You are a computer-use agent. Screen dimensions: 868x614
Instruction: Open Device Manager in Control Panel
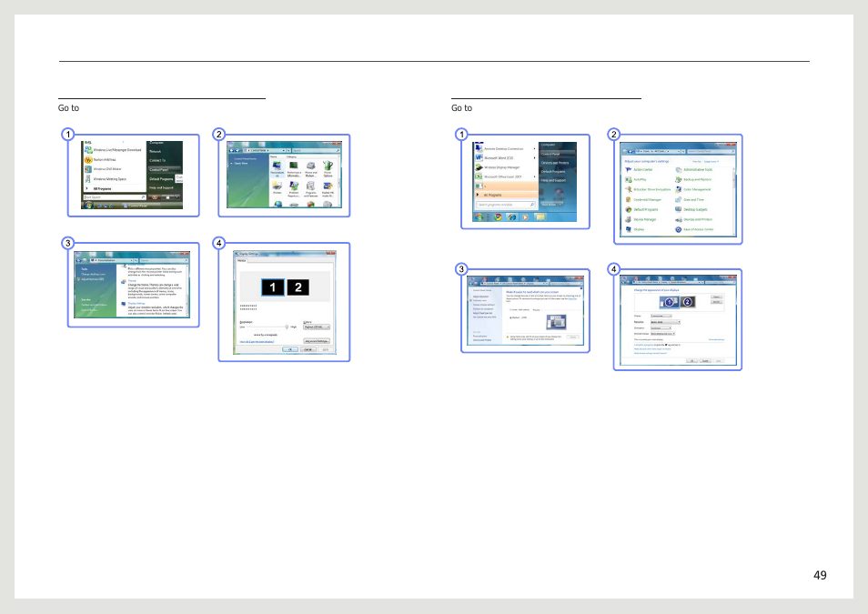point(641,219)
